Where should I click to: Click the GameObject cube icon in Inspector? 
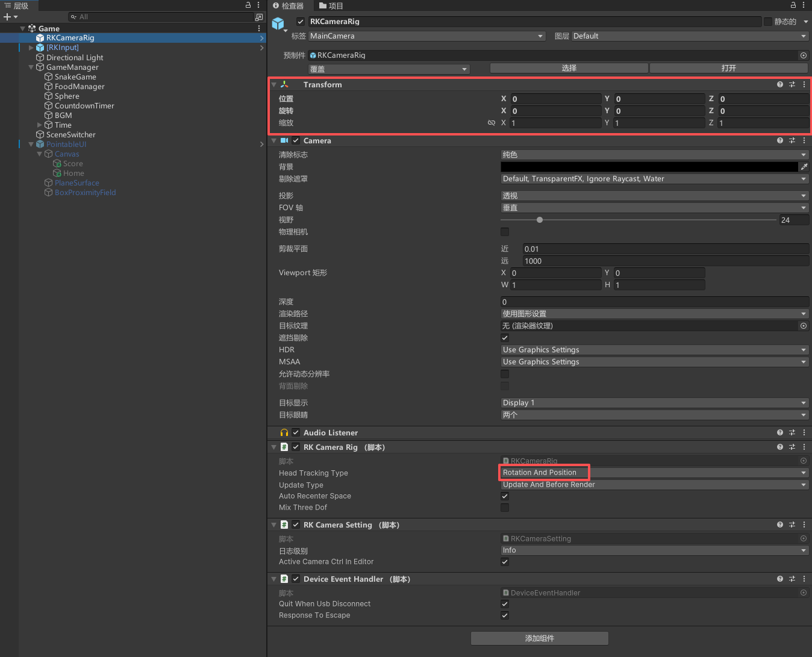pos(278,23)
